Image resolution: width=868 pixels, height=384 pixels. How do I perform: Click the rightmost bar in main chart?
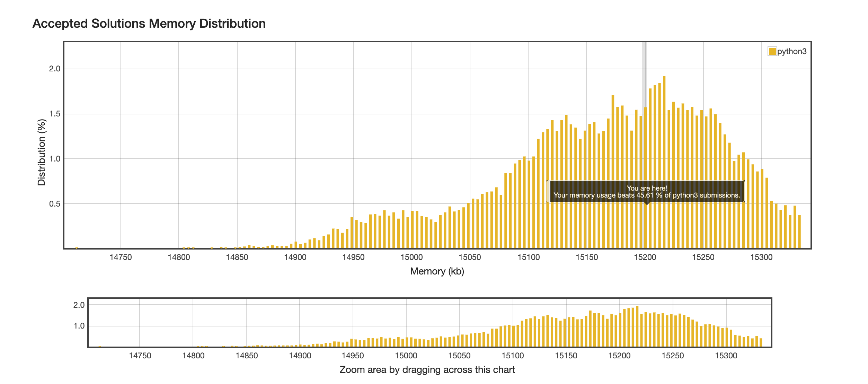pyautogui.click(x=799, y=232)
